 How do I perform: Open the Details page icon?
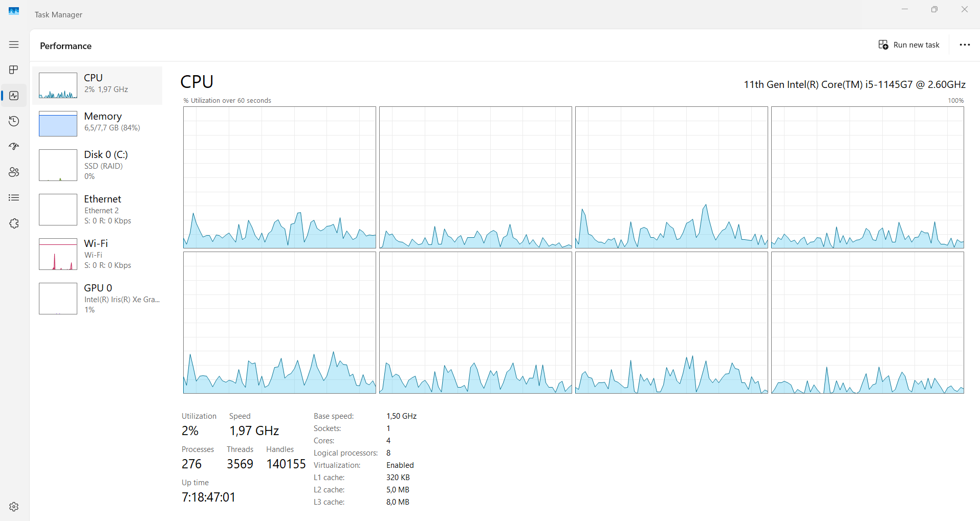(14, 197)
